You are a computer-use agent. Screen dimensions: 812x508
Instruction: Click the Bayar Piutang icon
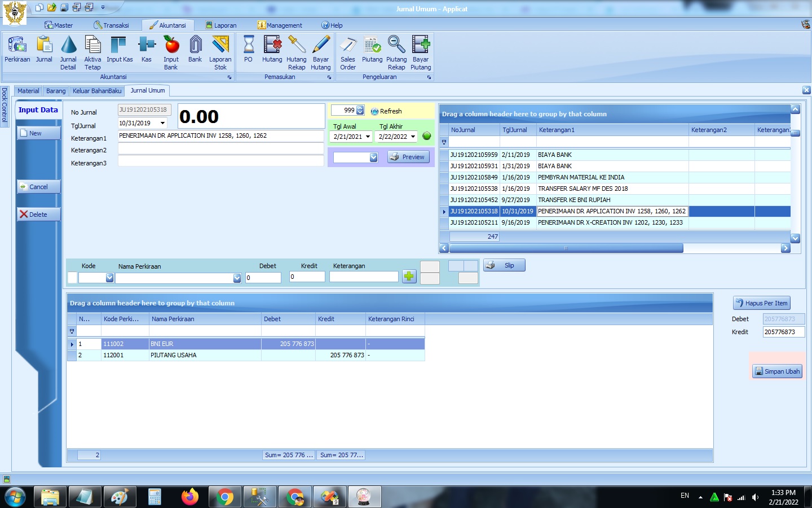coord(421,52)
